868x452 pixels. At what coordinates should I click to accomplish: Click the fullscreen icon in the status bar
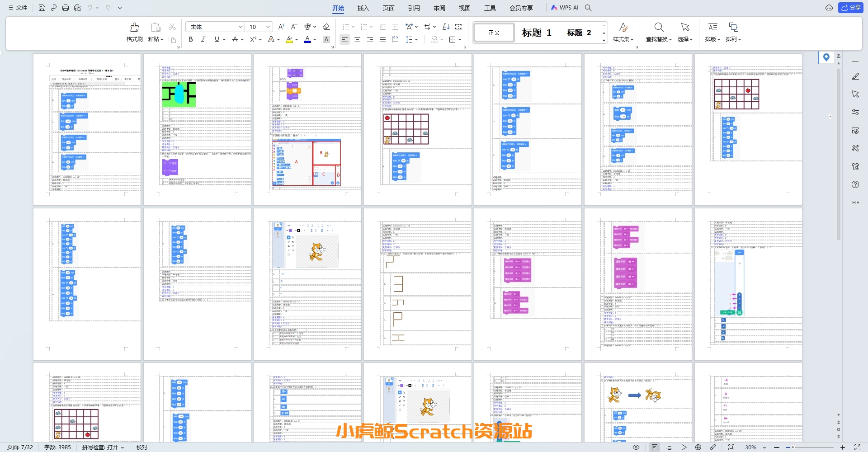[x=857, y=447]
